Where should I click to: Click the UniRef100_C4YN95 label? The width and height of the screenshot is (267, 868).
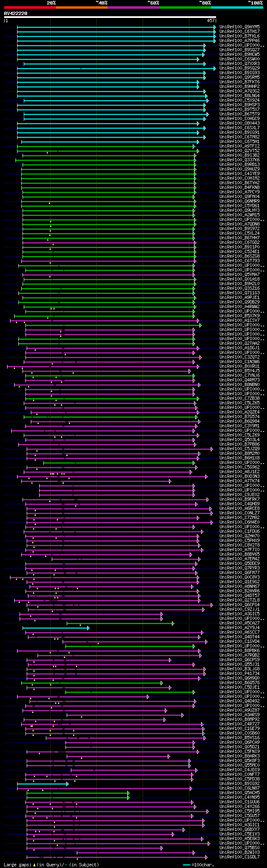coord(239,797)
